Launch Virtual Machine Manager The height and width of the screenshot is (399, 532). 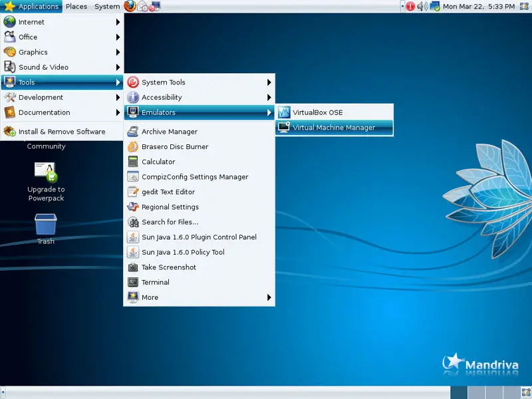point(334,127)
